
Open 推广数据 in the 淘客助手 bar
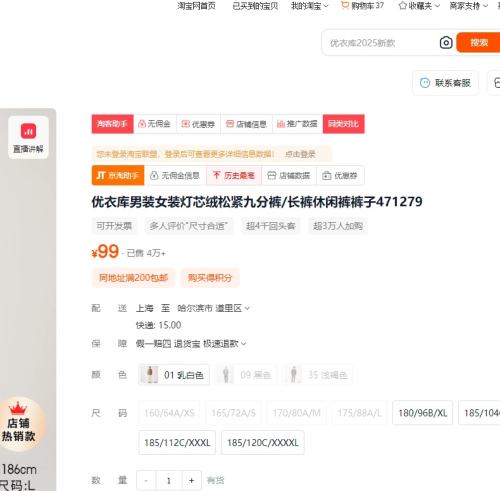tap(297, 124)
